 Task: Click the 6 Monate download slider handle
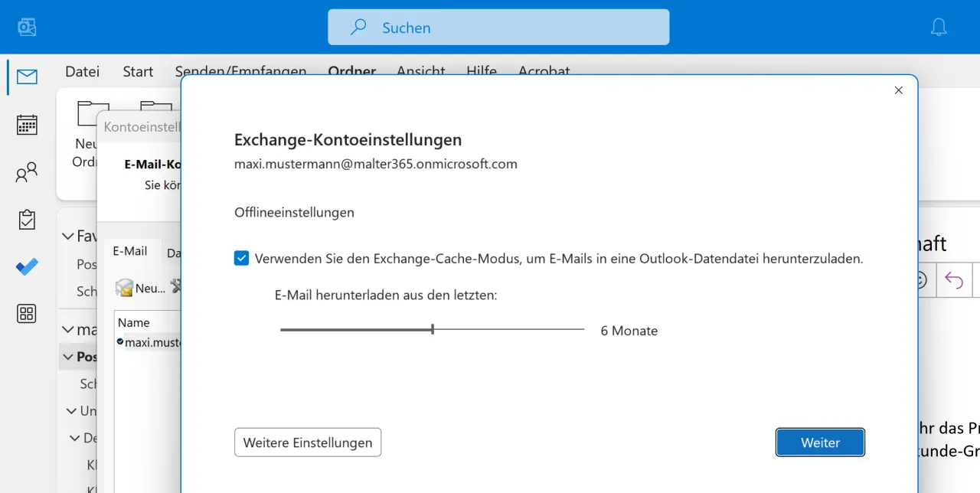click(433, 329)
